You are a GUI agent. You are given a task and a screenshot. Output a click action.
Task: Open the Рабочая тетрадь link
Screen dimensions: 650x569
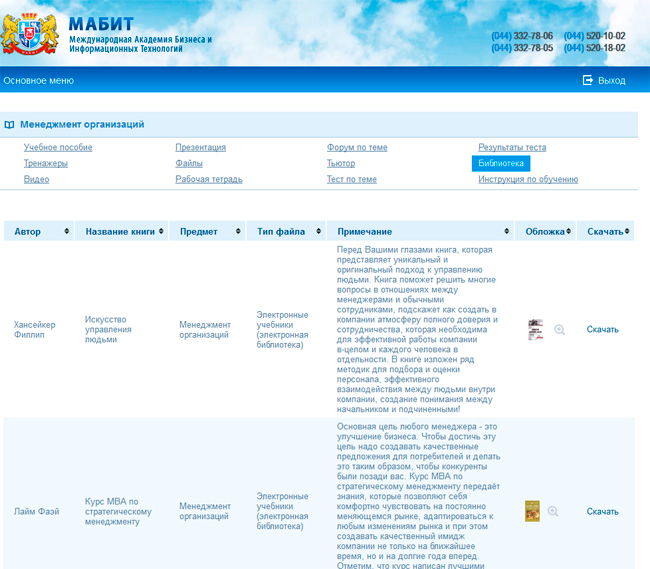[x=209, y=179]
